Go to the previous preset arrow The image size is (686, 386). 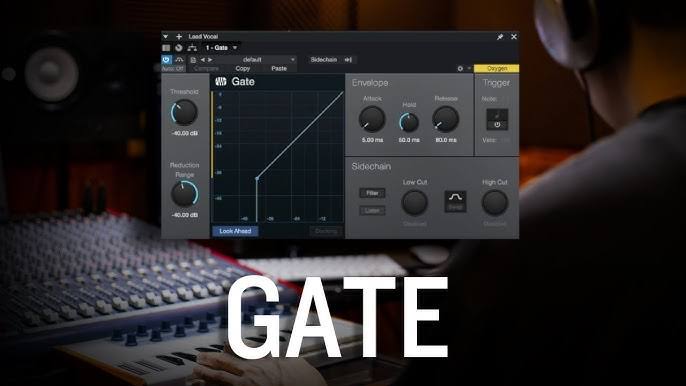coord(202,60)
